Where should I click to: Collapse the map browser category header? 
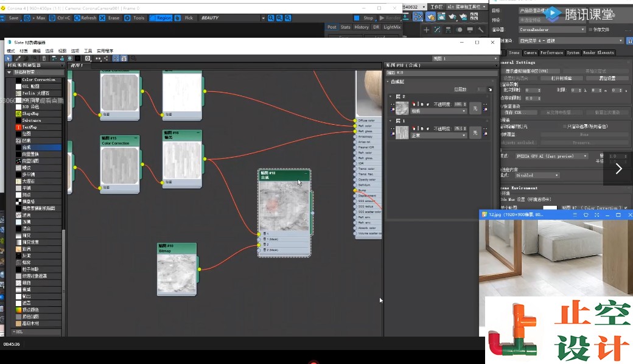[9, 72]
